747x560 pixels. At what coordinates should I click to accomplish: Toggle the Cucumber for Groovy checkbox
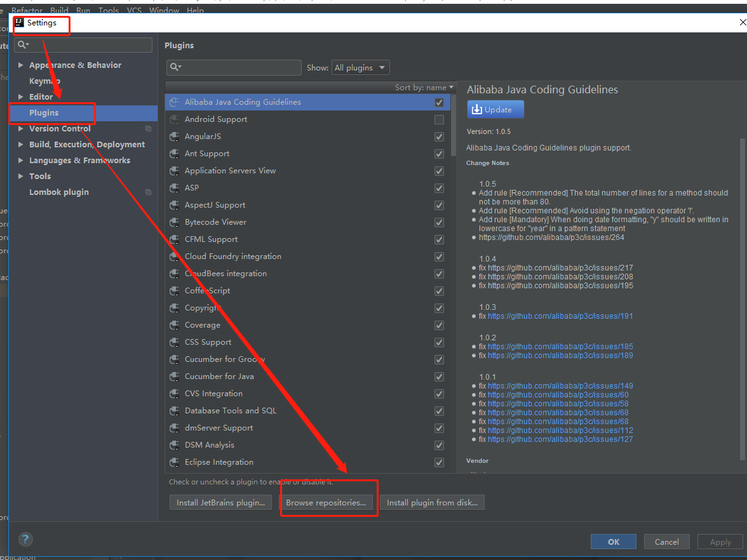[440, 359]
